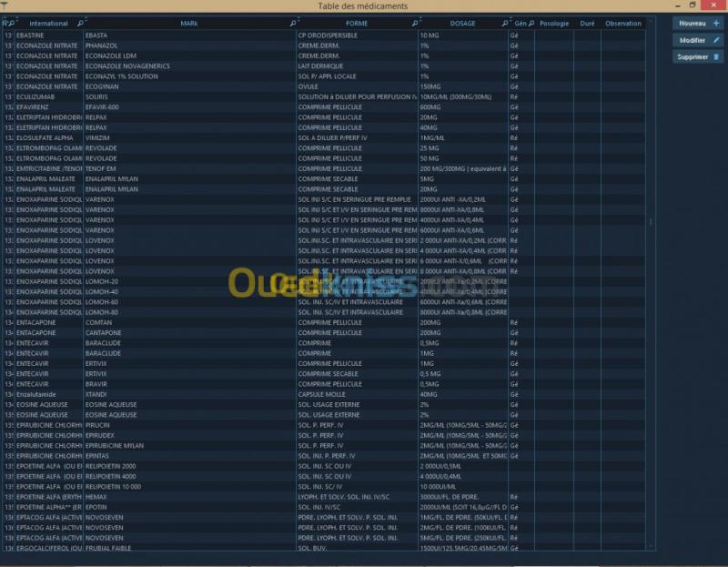
Task: Select 600MG dosage cell
Action: (463, 106)
